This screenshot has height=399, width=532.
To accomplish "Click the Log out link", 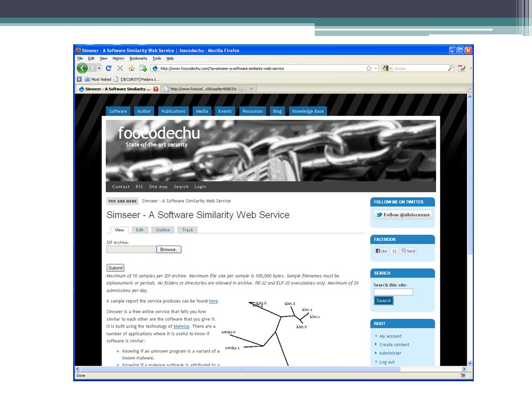I will tap(387, 362).
